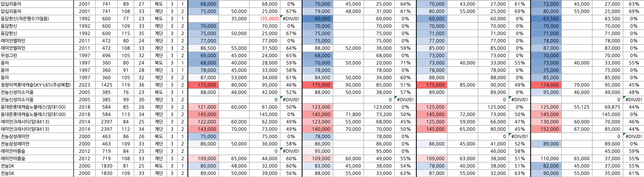Select the price cell 83,000
644x177 pixels.
point(318,166)
